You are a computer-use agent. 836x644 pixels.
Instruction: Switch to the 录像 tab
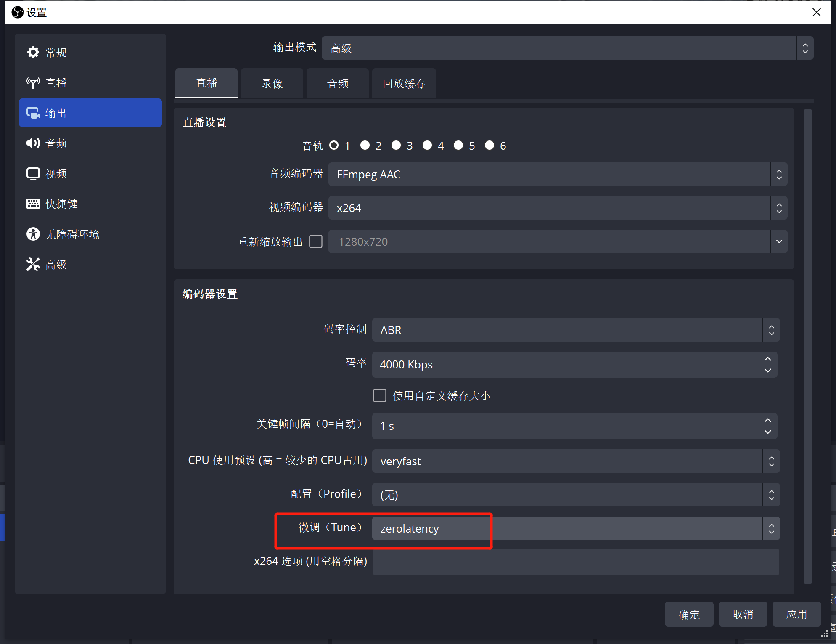pos(272,83)
